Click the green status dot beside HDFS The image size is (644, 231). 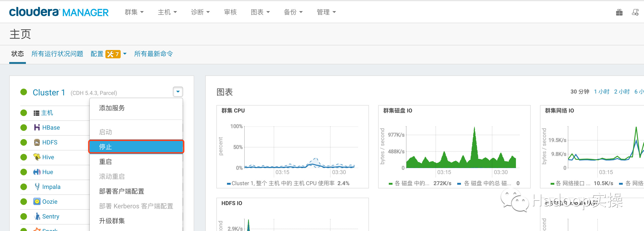pos(24,142)
